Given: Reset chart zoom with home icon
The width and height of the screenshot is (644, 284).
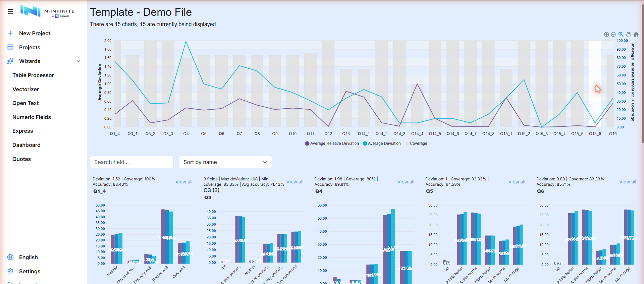Looking at the screenshot, I should [636, 34].
